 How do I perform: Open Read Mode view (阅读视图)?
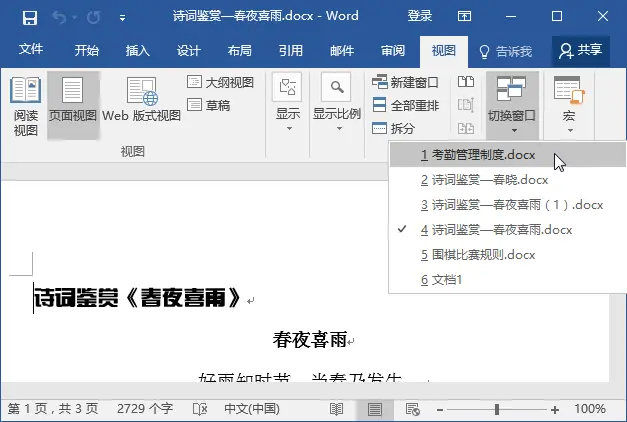click(25, 105)
